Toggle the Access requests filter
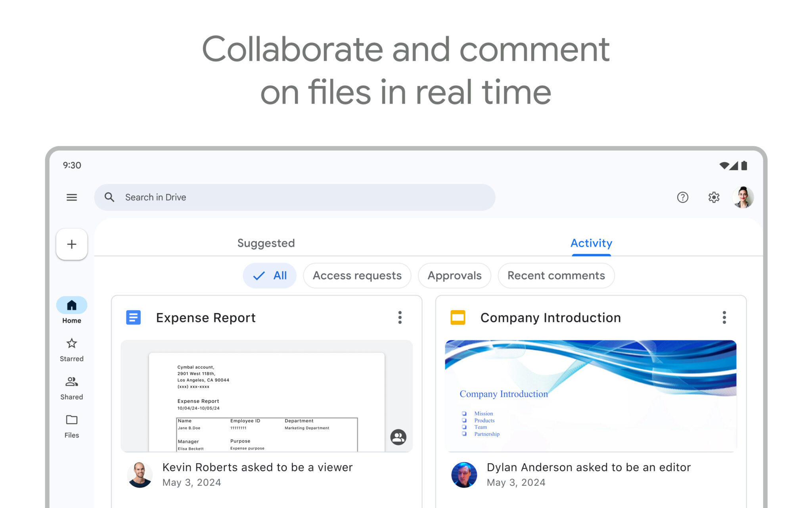 pyautogui.click(x=357, y=275)
